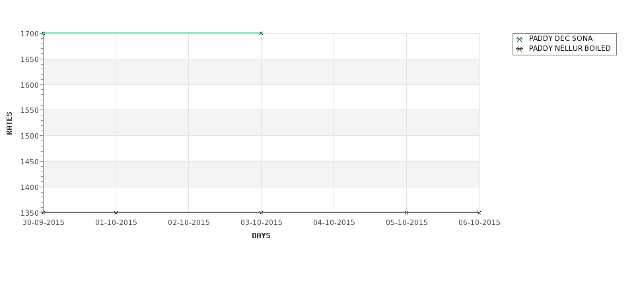This screenshot has height=283, width=644.
Task: Click the DAYS axis title
Action: pyautogui.click(x=261, y=236)
